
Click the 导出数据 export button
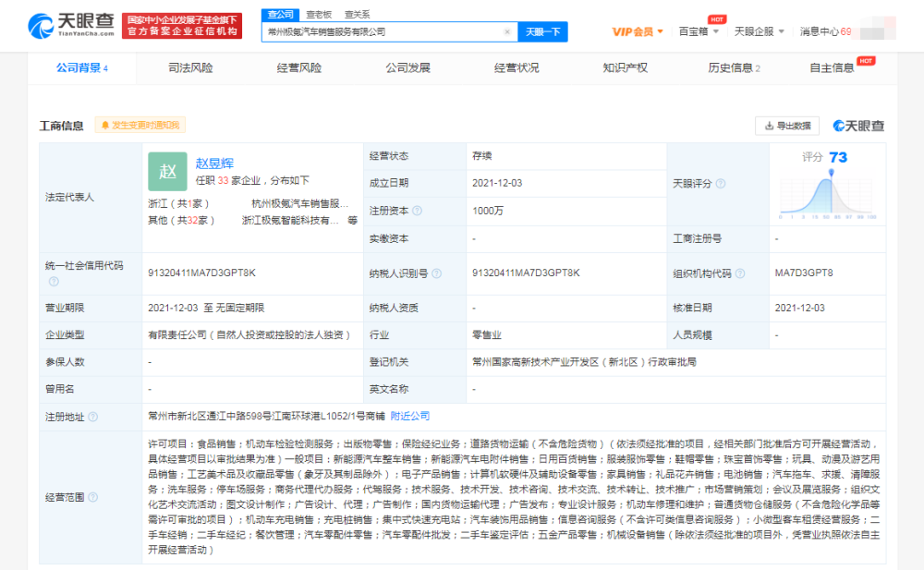[787, 126]
